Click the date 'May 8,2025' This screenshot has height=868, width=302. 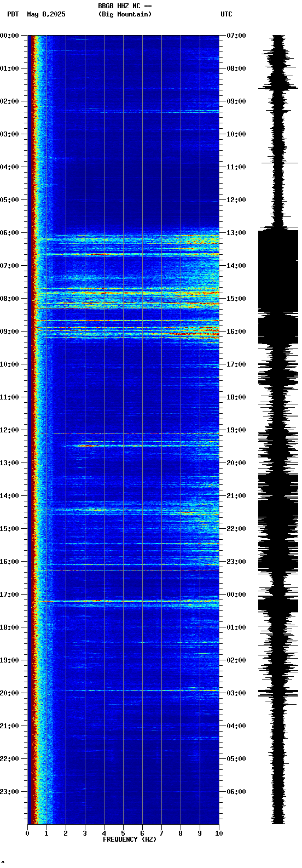click(46, 14)
